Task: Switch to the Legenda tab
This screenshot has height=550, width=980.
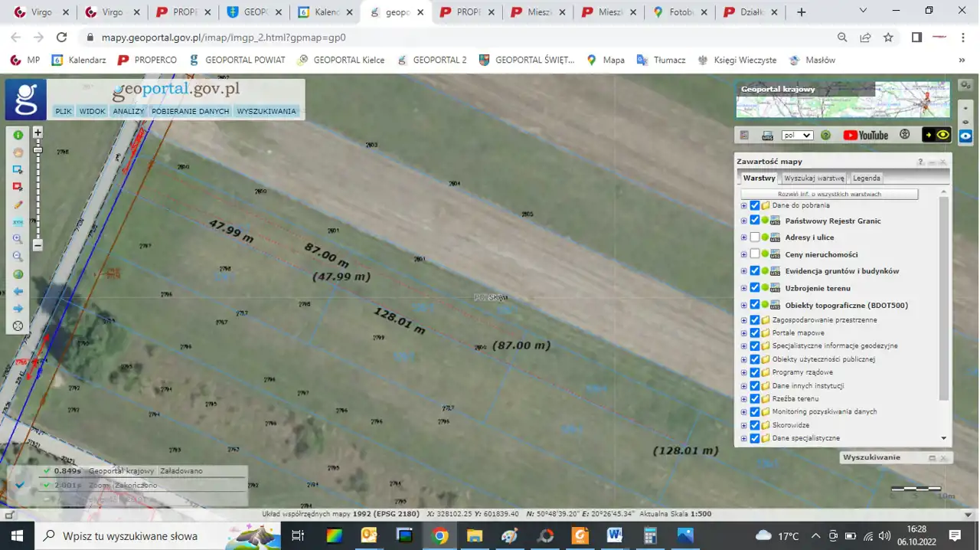Action: 866,178
